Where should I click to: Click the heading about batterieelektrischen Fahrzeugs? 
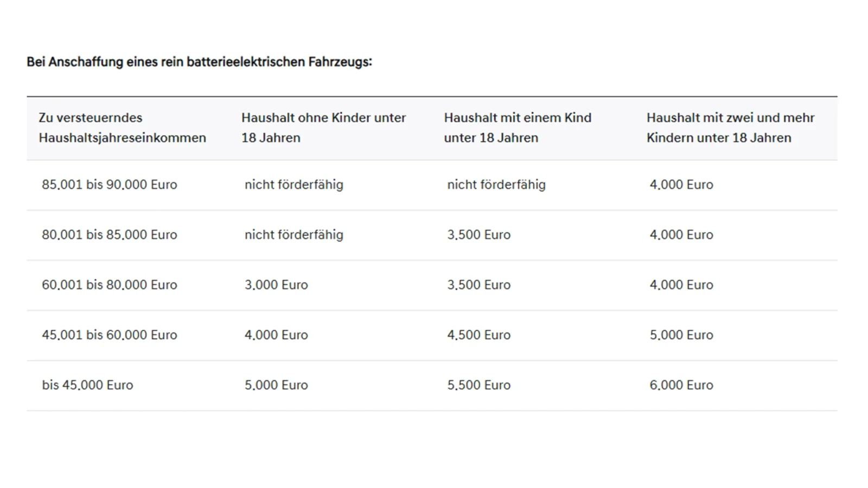tap(199, 62)
